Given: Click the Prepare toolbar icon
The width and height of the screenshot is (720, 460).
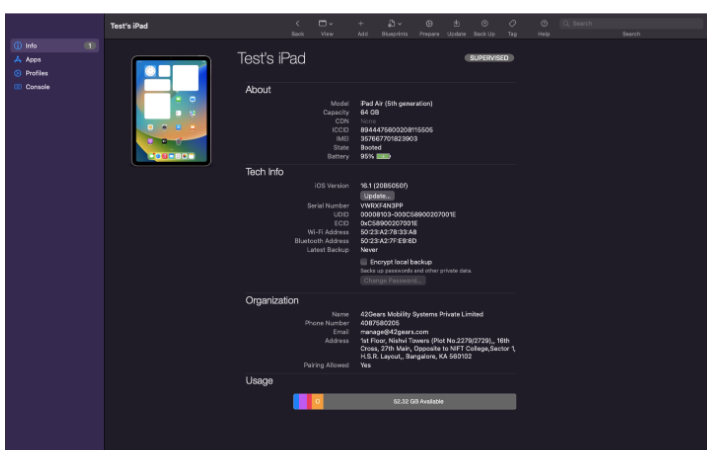Looking at the screenshot, I should 429,23.
